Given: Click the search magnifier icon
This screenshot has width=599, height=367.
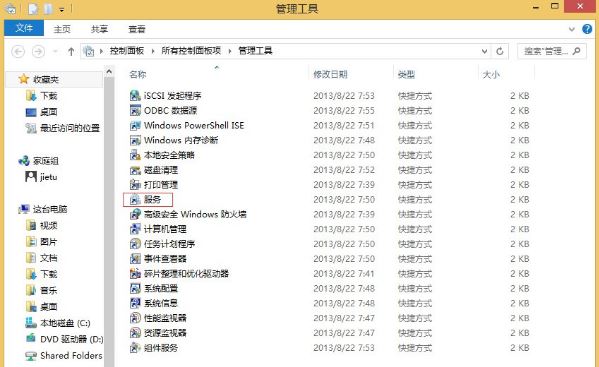Looking at the screenshot, I should pos(576,51).
